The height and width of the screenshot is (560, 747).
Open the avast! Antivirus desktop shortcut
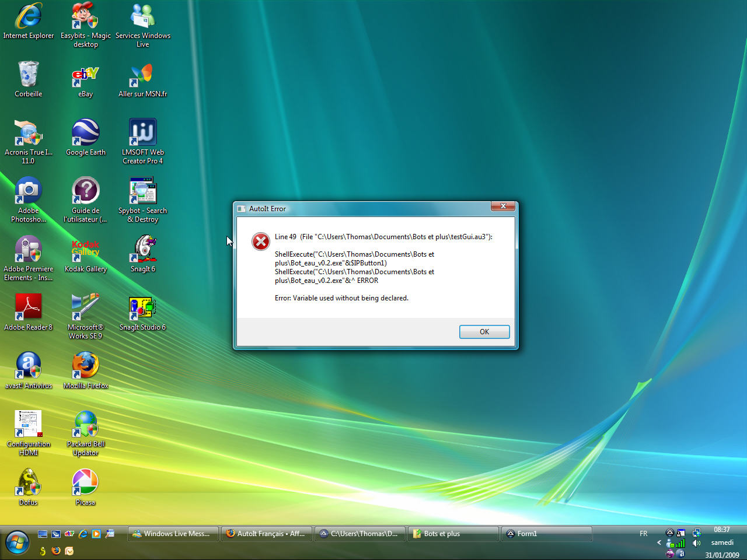(x=28, y=366)
